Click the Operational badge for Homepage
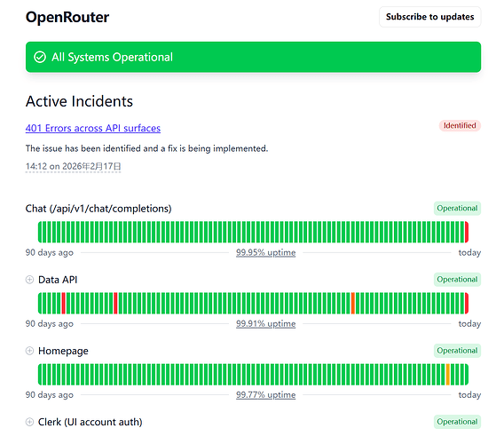This screenshot has height=444, width=504. pyautogui.click(x=457, y=351)
